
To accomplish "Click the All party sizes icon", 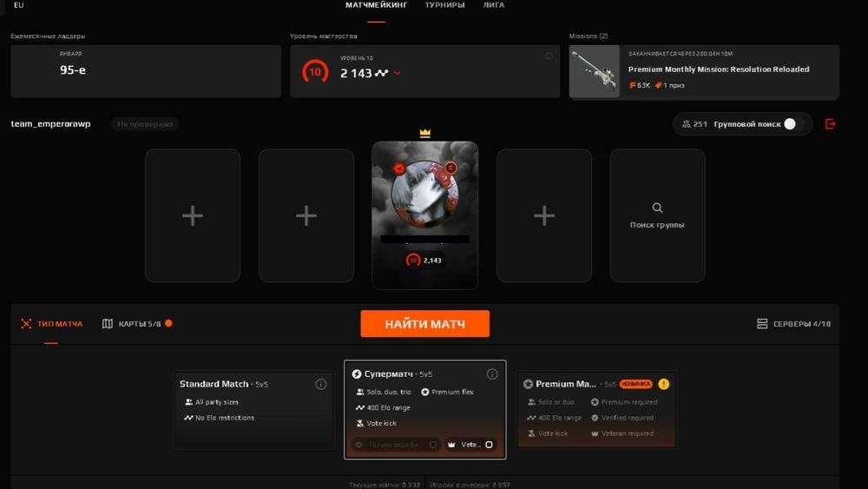I will [x=188, y=402].
